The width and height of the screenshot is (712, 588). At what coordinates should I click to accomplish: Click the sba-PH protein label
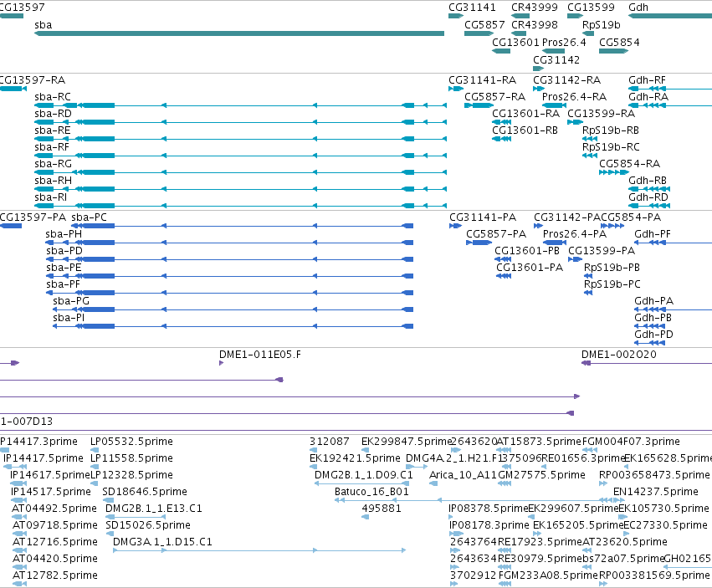click(64, 234)
